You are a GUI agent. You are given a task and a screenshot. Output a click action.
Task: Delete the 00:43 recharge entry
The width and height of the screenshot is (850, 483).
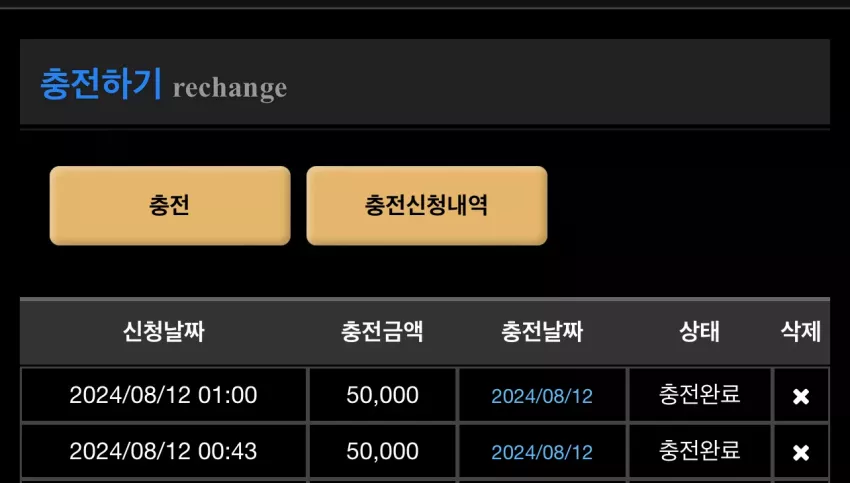click(801, 453)
